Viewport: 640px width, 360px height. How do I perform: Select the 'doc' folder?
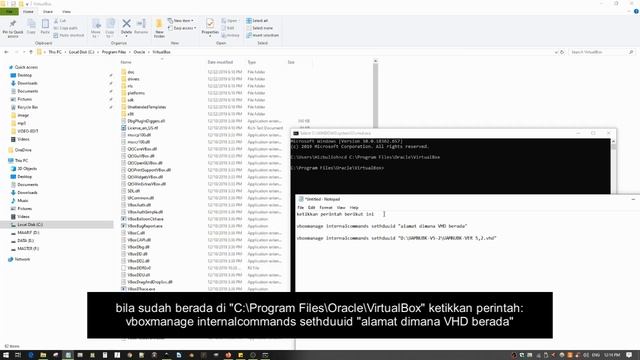click(131, 72)
